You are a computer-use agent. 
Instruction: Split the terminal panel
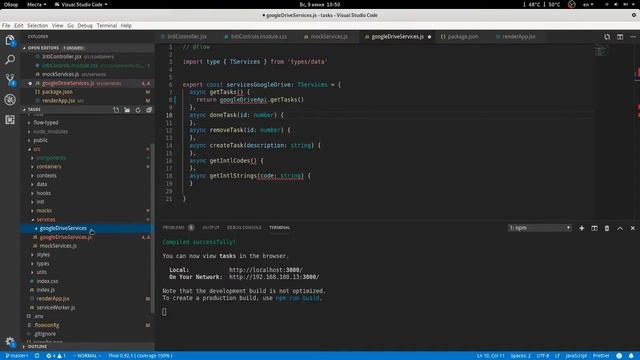tap(594, 228)
